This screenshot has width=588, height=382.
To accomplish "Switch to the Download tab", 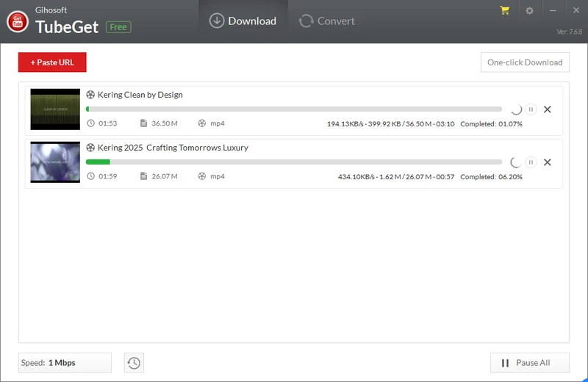I will (243, 21).
